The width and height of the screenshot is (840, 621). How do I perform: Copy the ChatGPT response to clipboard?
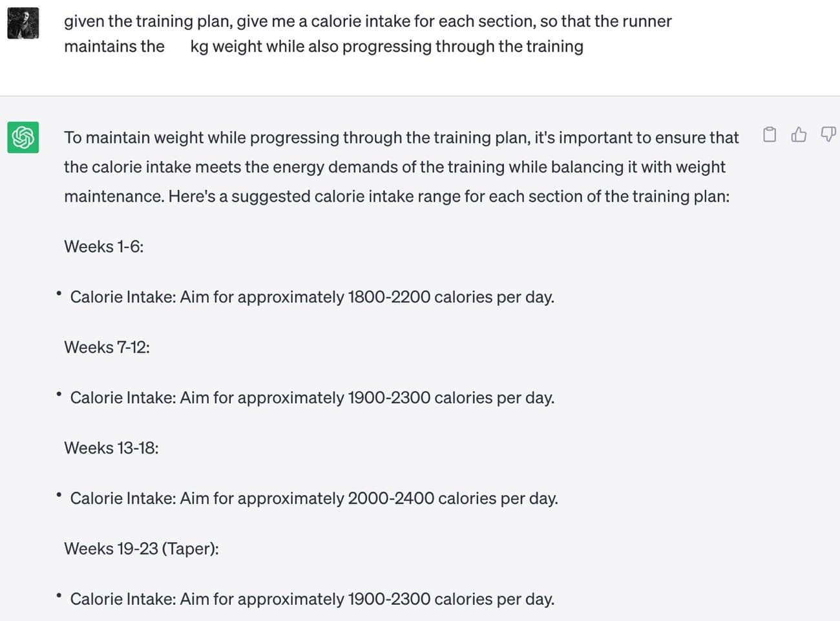(x=769, y=134)
